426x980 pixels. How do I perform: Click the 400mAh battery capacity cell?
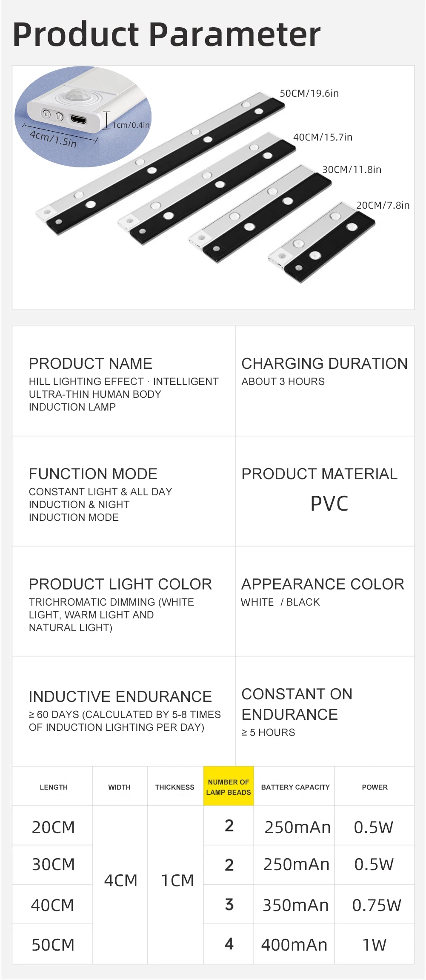coord(294,945)
